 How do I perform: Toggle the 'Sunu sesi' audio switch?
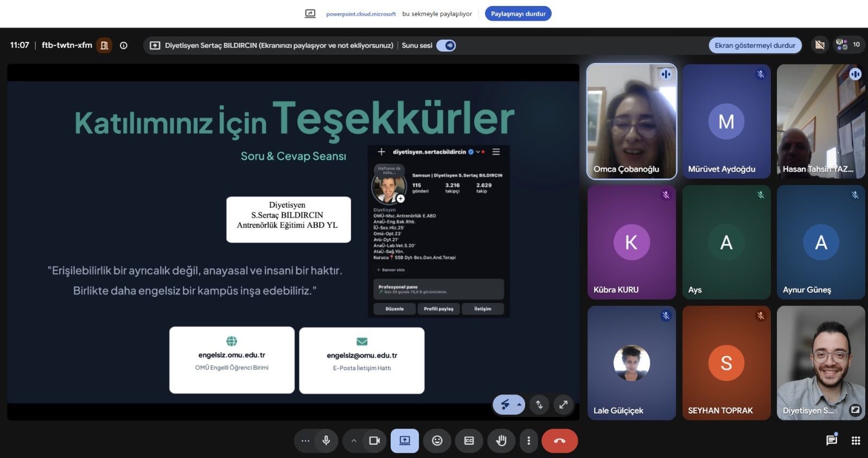[446, 46]
